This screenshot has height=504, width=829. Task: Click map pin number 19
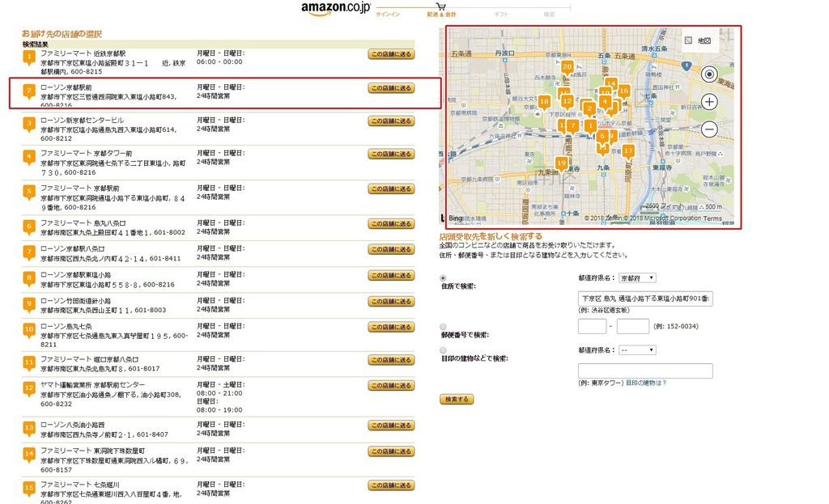(x=562, y=164)
